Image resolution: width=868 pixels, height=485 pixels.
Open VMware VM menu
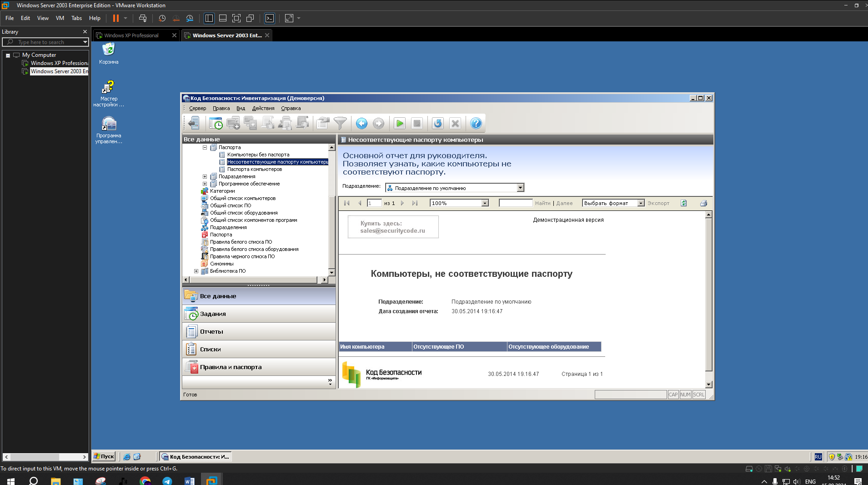[x=60, y=18]
